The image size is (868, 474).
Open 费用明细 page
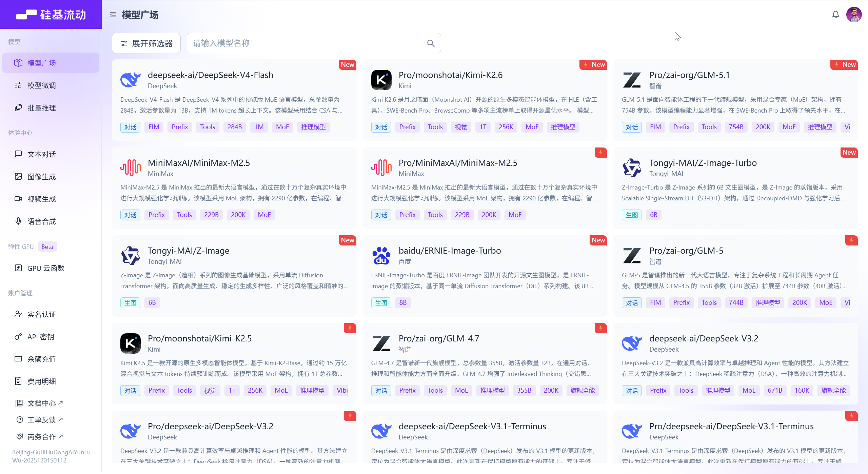51,381
